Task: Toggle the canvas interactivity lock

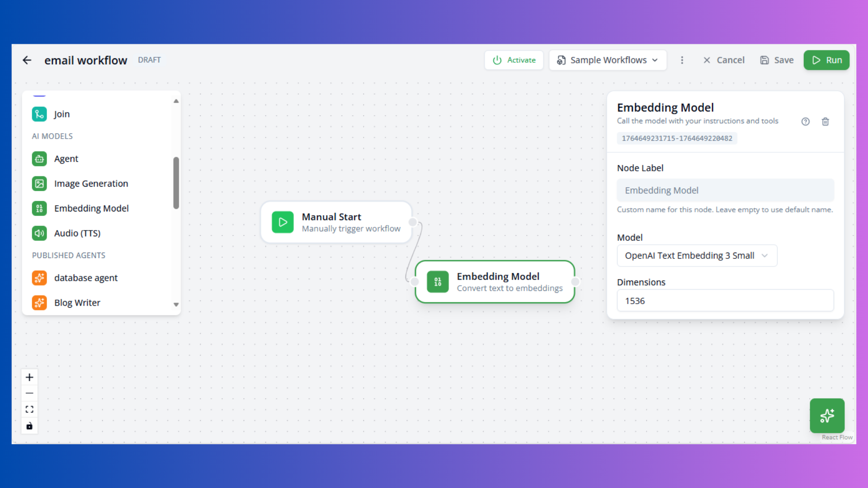Action: [29, 426]
